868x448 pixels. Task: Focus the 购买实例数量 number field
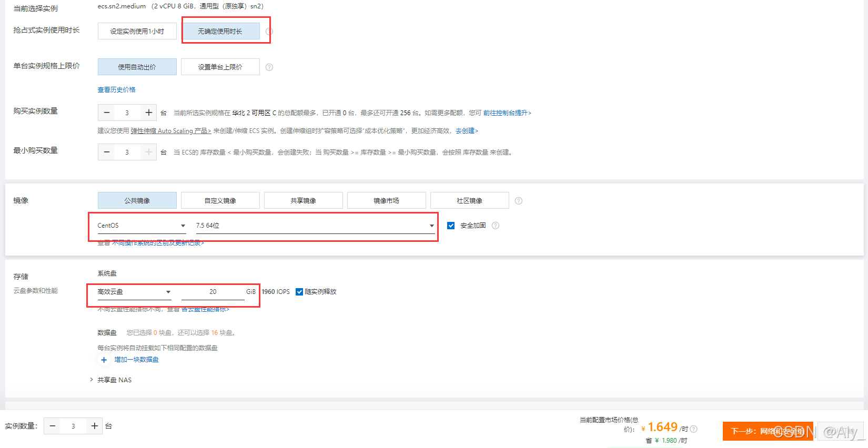[127, 113]
